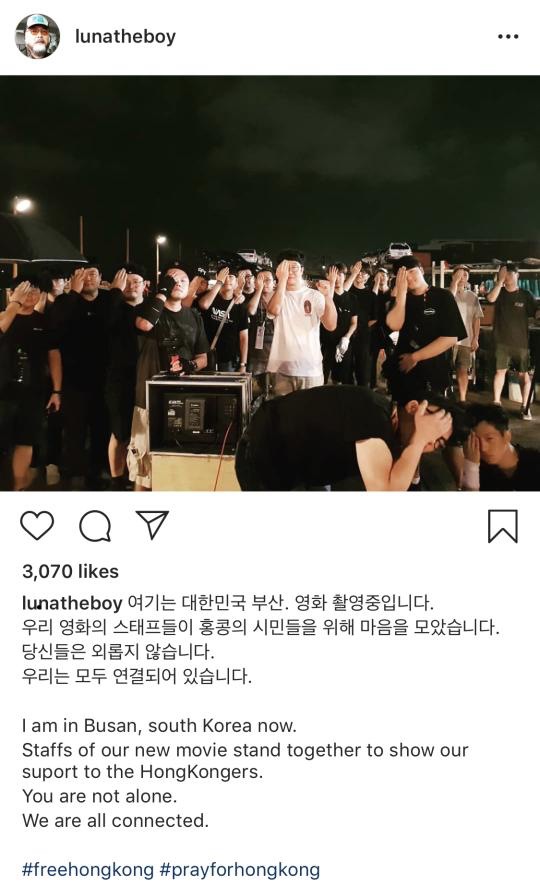Select the line 'I am in Busan, south Korea now.'
The width and height of the screenshot is (540, 885).
159,725
